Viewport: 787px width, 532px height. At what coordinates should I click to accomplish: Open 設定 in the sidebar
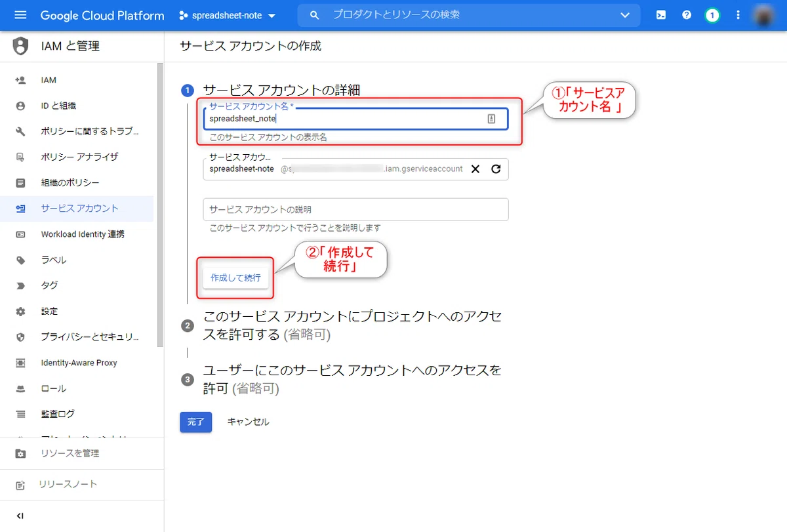[77, 311]
